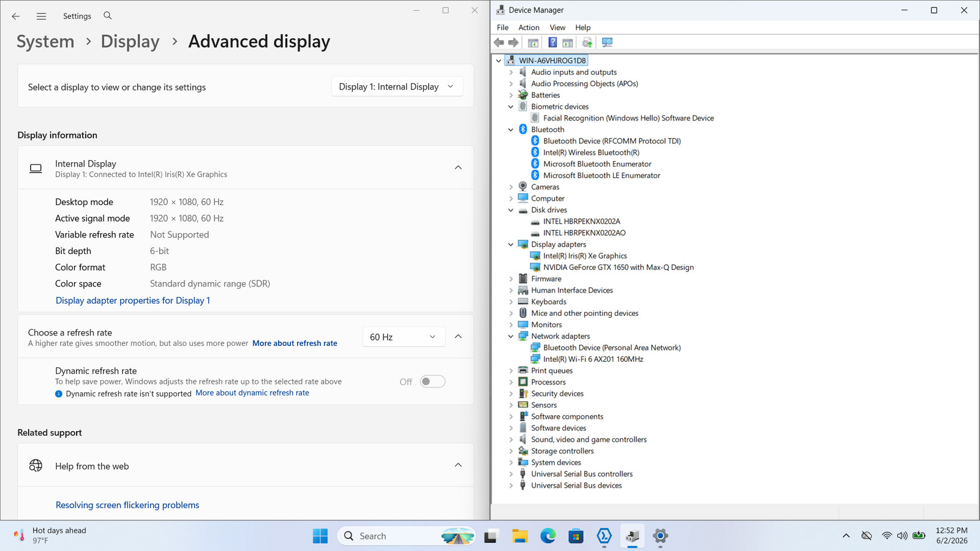Toggle the Show/Hide Console Tree toolbar icon
The height and width of the screenshot is (551, 980).
pyautogui.click(x=533, y=42)
